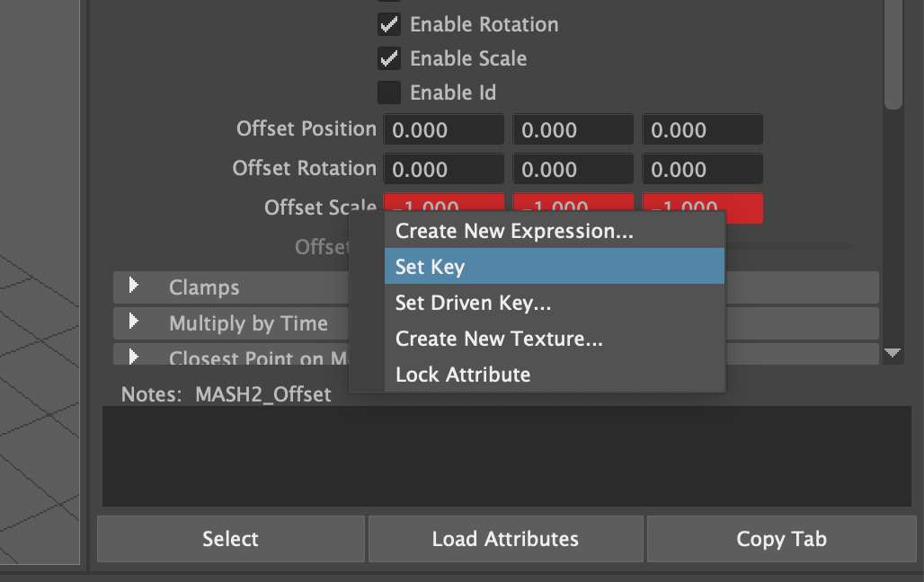Enable the Enable Id checkbox

(389, 93)
